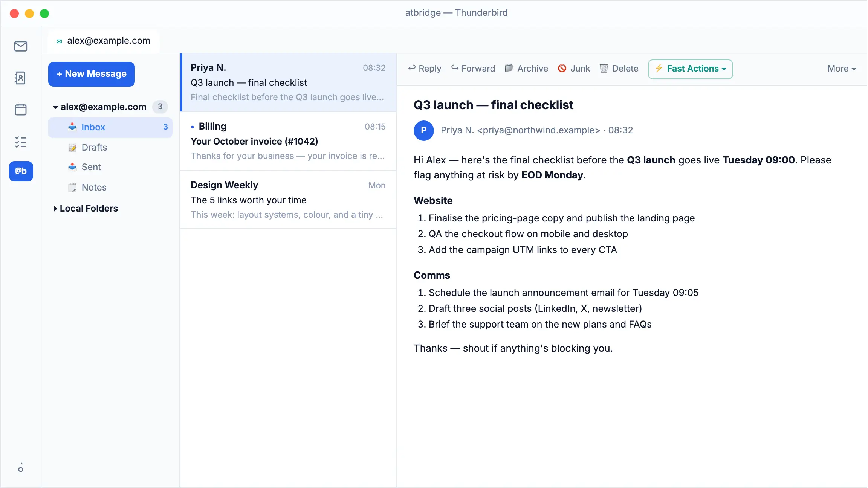Select the Inbox folder
The width and height of the screenshot is (868, 488).
coord(110,127)
